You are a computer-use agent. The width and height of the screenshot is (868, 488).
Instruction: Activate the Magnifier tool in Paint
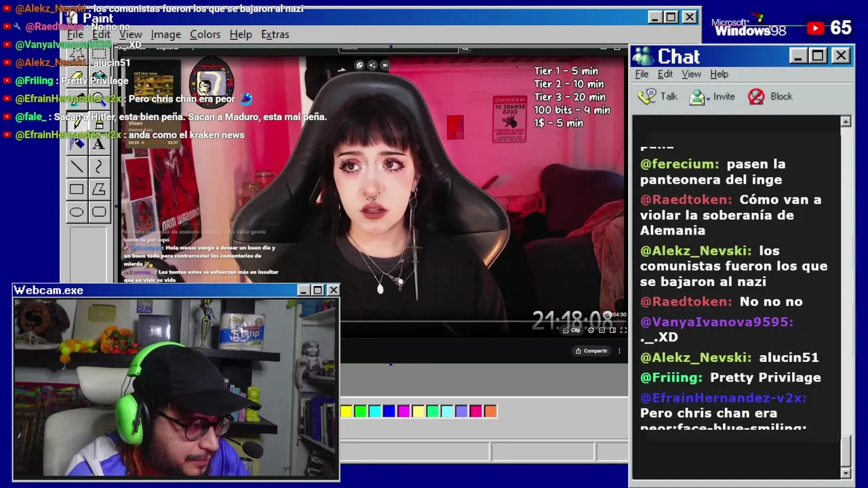point(99,99)
